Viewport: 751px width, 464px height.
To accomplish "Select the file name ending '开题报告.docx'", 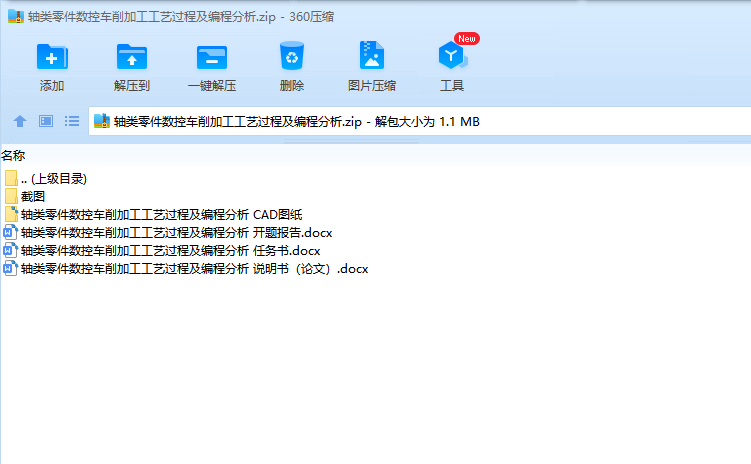I will (177, 233).
